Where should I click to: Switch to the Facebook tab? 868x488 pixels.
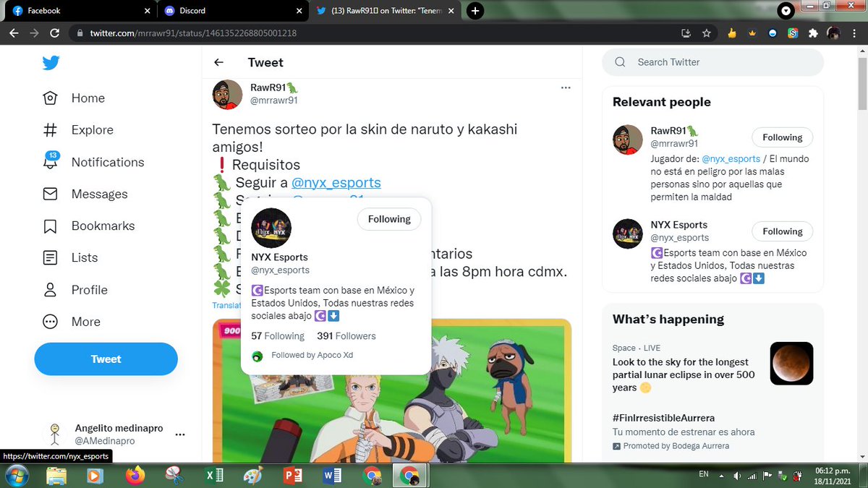coord(80,11)
